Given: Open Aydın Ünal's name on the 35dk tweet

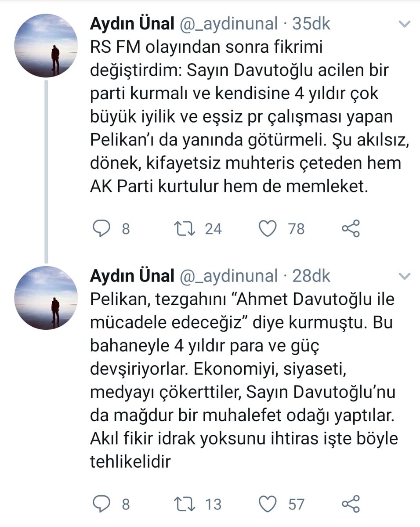Looking at the screenshot, I should 132,25.
